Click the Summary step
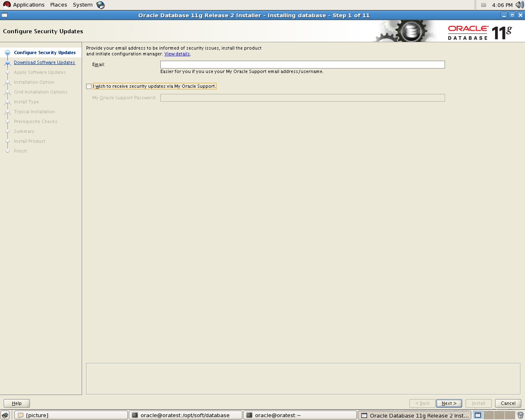This screenshot has width=525, height=420. (x=24, y=131)
